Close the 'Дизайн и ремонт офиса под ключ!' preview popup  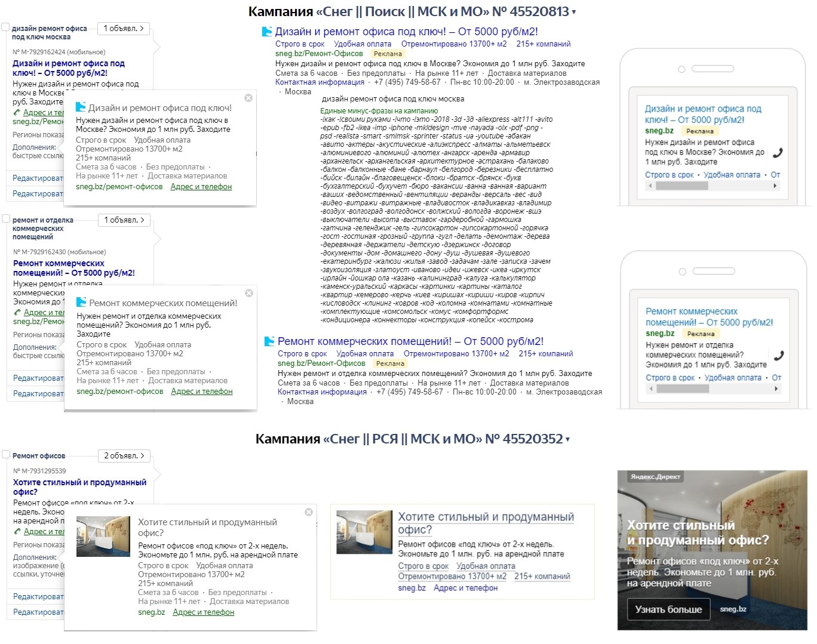coord(248,98)
